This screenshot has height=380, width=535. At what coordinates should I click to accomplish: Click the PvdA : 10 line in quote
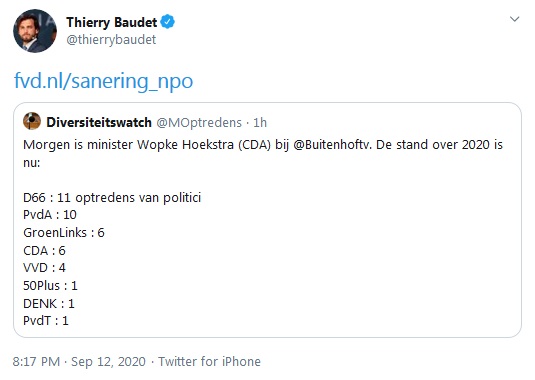[x=50, y=215]
